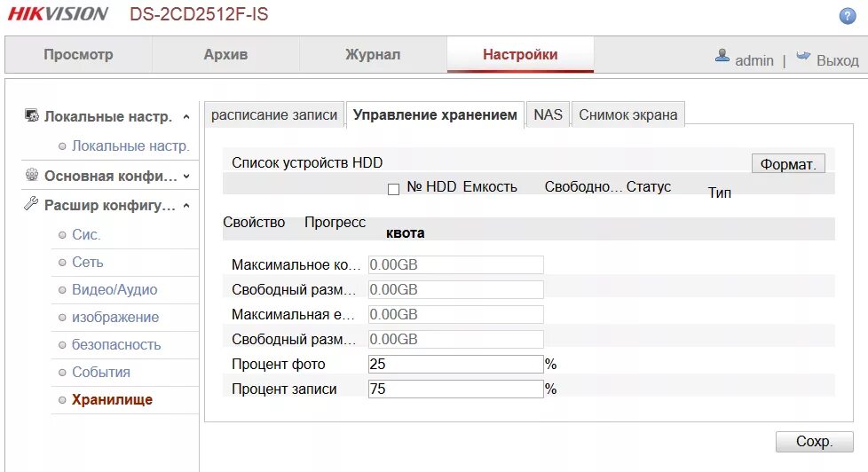Click the local settings monitor icon
The height and width of the screenshot is (472, 868).
click(32, 116)
